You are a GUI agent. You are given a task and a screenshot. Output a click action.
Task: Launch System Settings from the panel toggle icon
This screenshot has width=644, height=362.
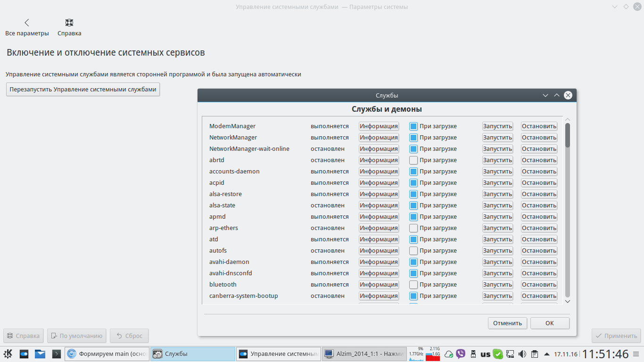click(x=24, y=354)
